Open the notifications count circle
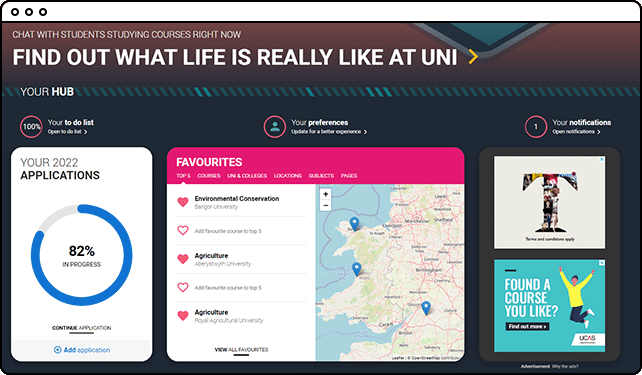 [x=536, y=127]
